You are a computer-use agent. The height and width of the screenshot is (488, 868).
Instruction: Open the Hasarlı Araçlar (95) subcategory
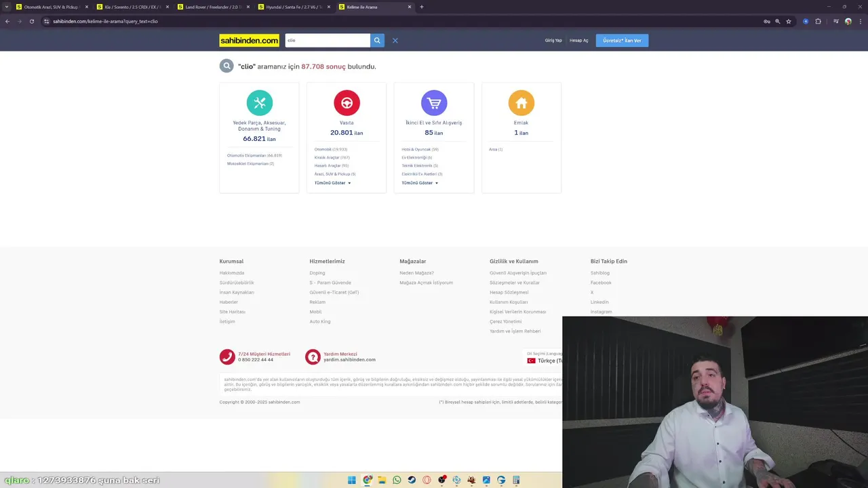pos(332,165)
